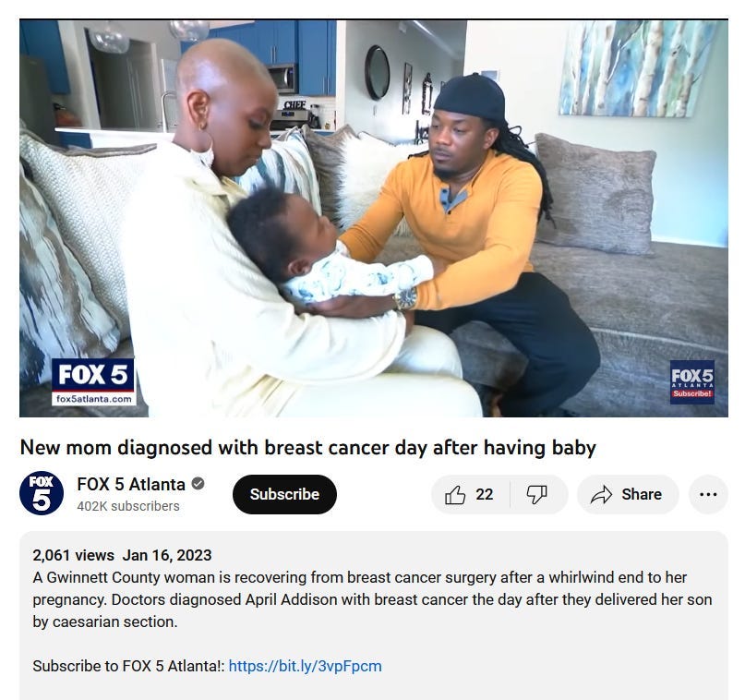
Task: Click the Share button label
Action: pos(642,494)
